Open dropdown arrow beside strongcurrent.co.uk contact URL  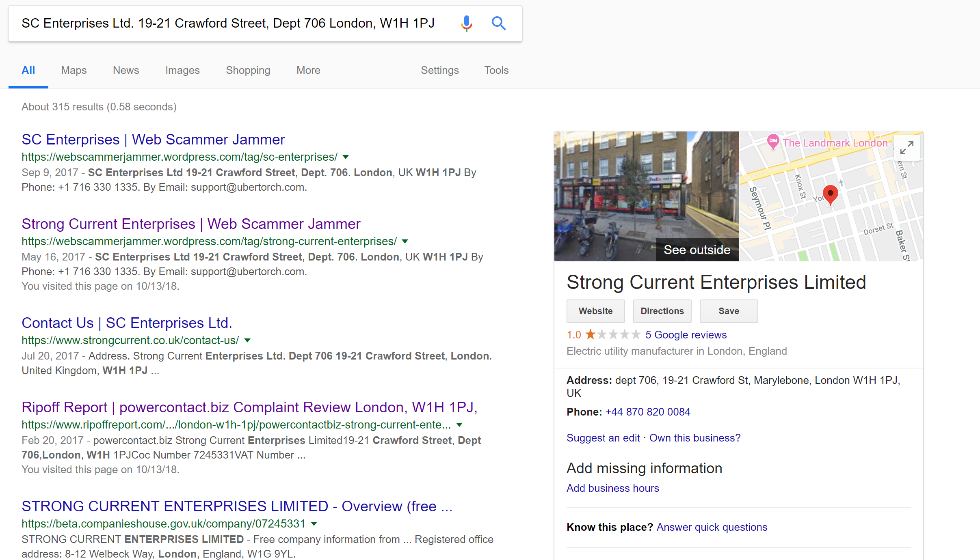[x=247, y=340]
